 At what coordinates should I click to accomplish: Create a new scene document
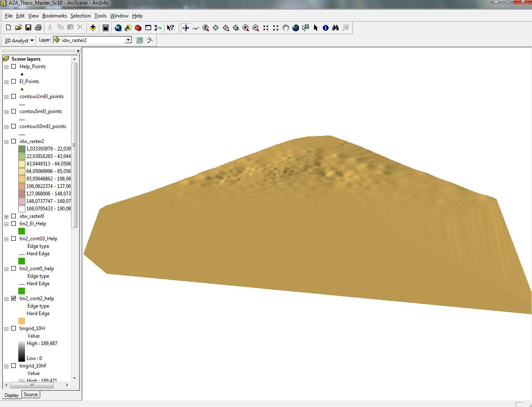coord(8,28)
